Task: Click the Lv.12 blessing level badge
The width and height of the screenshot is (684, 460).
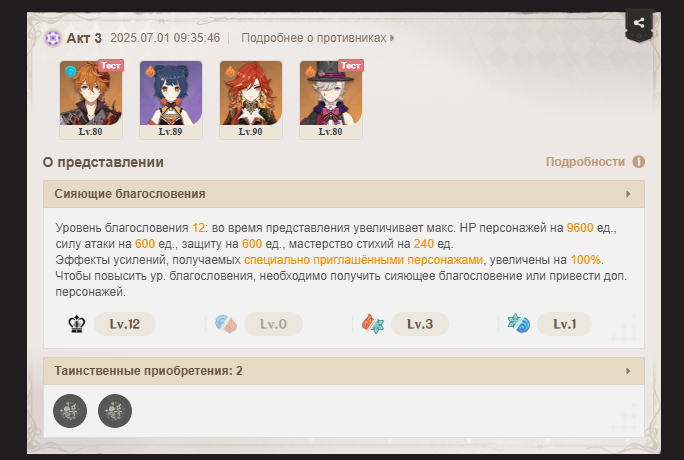Action: (x=125, y=324)
